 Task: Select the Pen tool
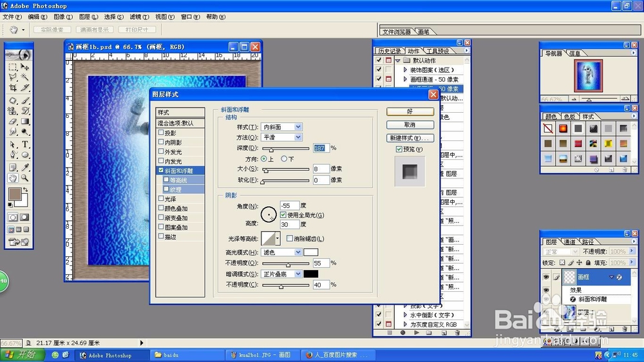pos(13,155)
